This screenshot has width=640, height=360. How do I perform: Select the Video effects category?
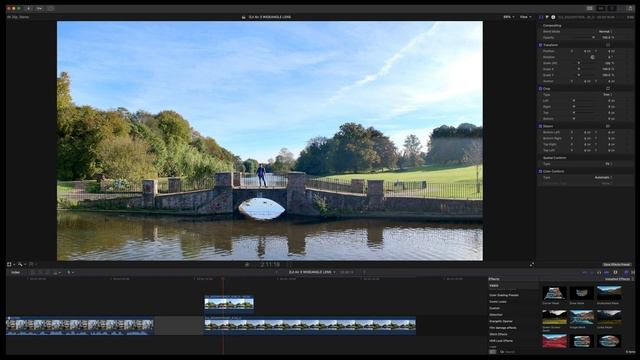pos(494,286)
